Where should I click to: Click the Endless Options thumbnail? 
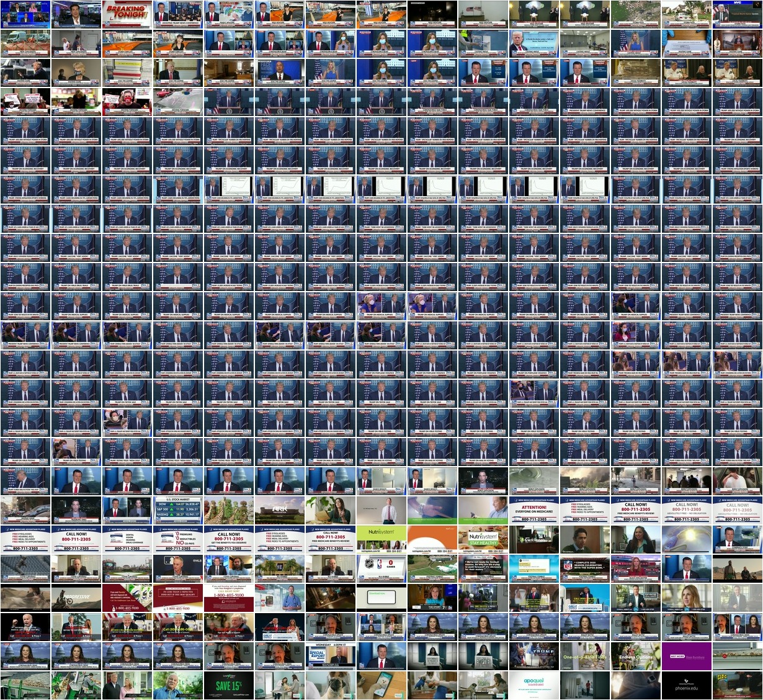(x=635, y=655)
